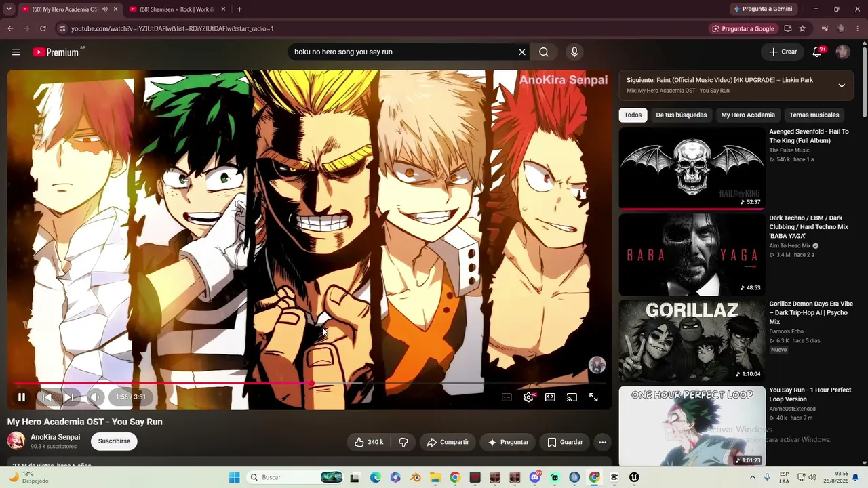Open the browser media controls icon
This screenshot has height=488, width=868.
pos(825,28)
